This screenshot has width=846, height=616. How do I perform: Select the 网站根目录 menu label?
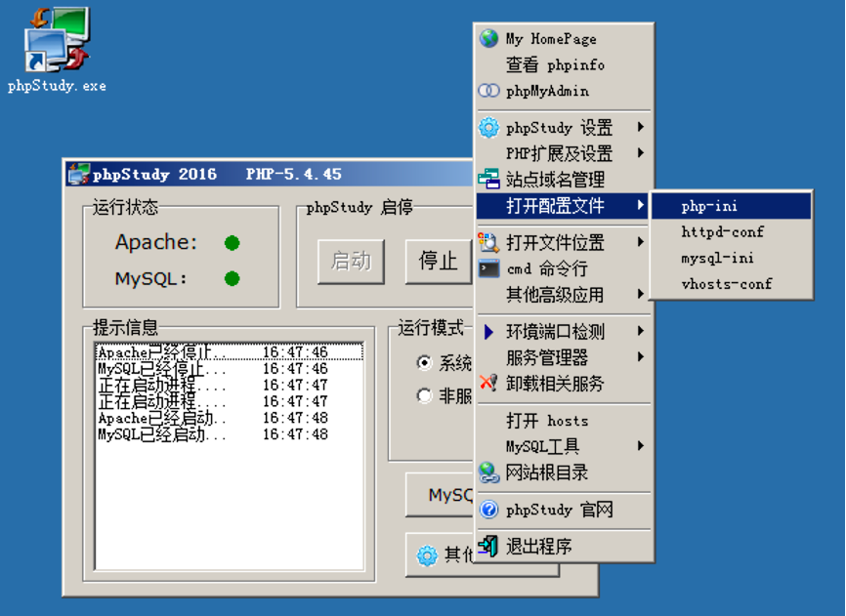point(546,472)
